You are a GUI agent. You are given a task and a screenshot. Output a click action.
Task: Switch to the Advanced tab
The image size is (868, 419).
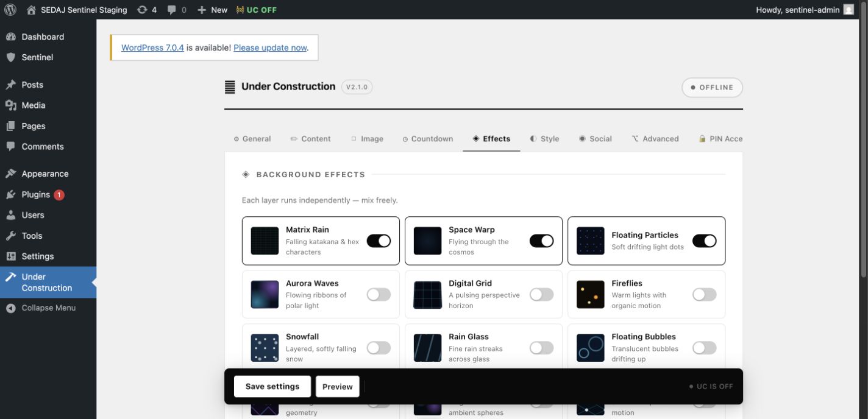[655, 139]
